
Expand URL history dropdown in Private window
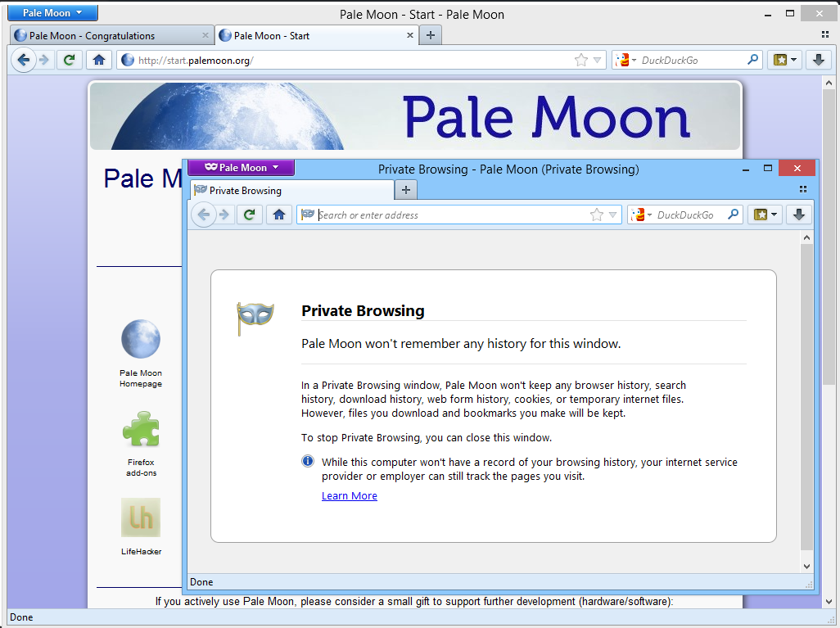point(613,215)
